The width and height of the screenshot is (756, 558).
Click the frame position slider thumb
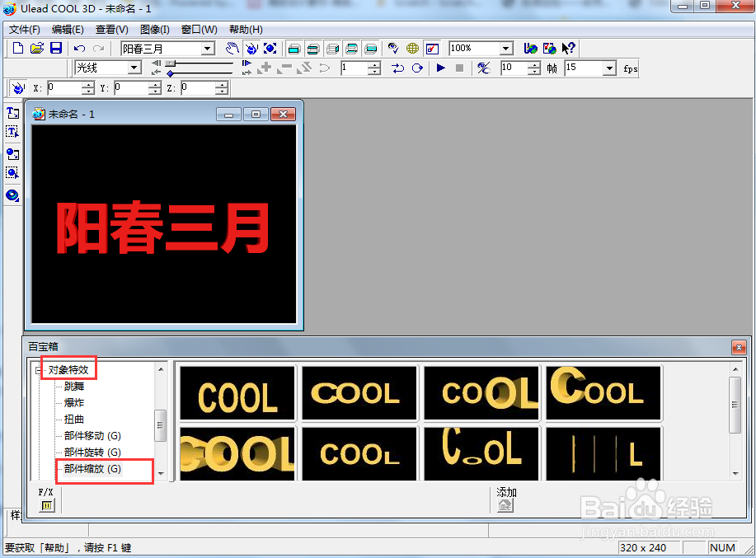click(x=170, y=63)
